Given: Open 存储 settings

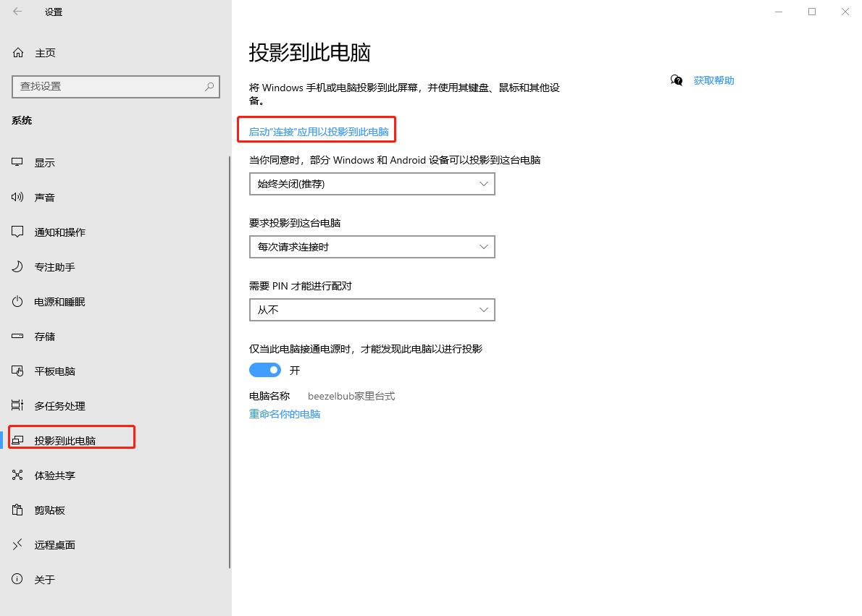Looking at the screenshot, I should pyautogui.click(x=43, y=336).
